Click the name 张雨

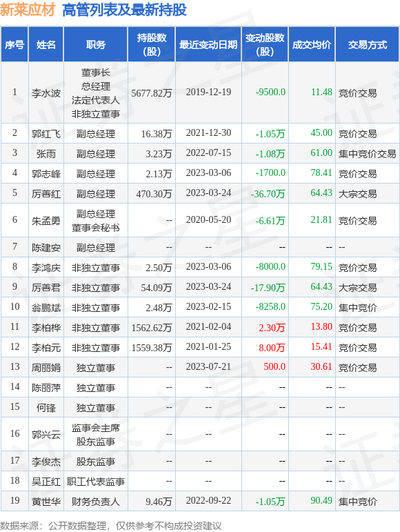coord(46,154)
